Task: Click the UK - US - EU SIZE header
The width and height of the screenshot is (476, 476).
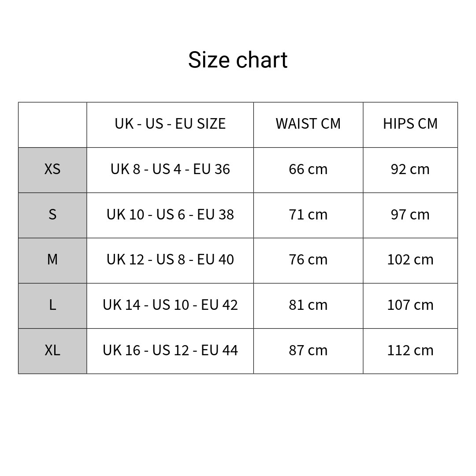Action: (170, 124)
